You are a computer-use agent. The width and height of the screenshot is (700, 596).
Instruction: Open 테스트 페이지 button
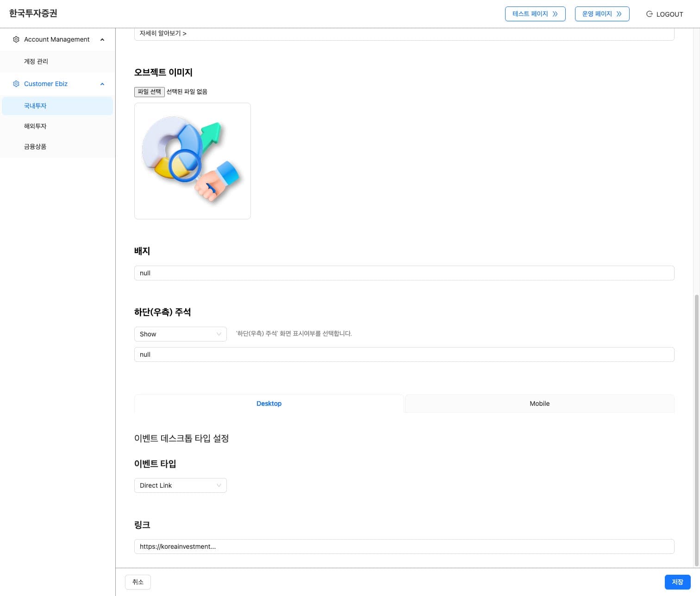(x=535, y=14)
